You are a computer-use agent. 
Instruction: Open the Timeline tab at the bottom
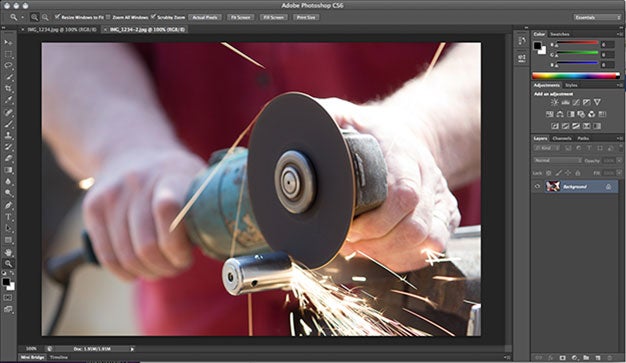click(x=58, y=357)
